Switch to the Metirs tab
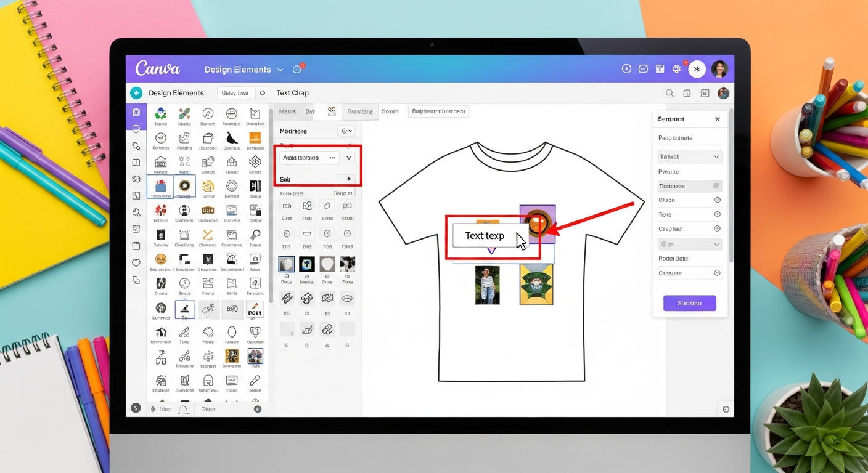The image size is (868, 473). pyautogui.click(x=287, y=111)
